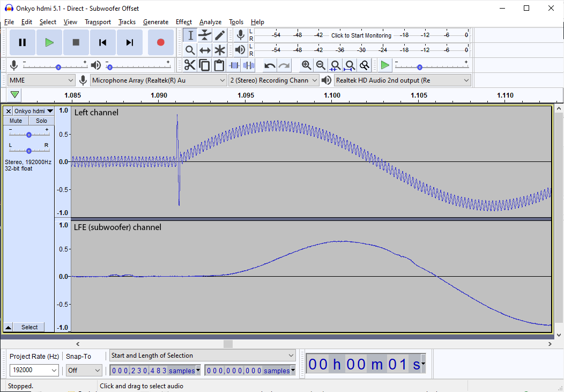The image size is (564, 392).
Task: Open the Transport menu
Action: point(98,22)
